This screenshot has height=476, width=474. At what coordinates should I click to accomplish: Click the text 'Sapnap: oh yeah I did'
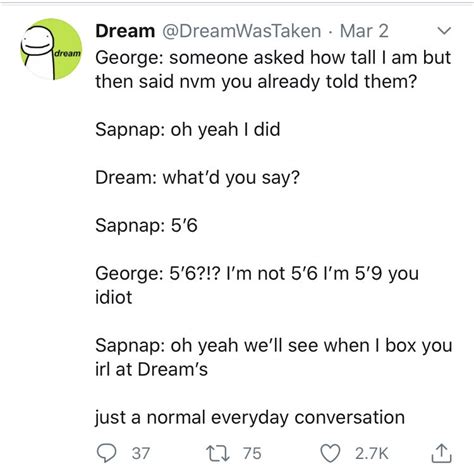click(188, 130)
